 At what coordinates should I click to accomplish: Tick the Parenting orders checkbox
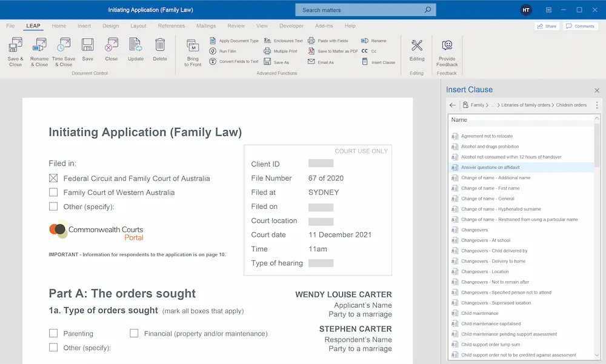(53, 333)
